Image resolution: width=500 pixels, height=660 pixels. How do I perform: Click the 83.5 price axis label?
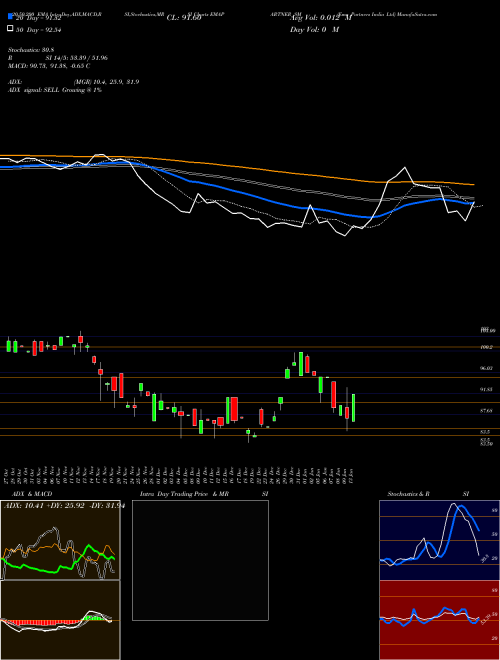[485, 432]
